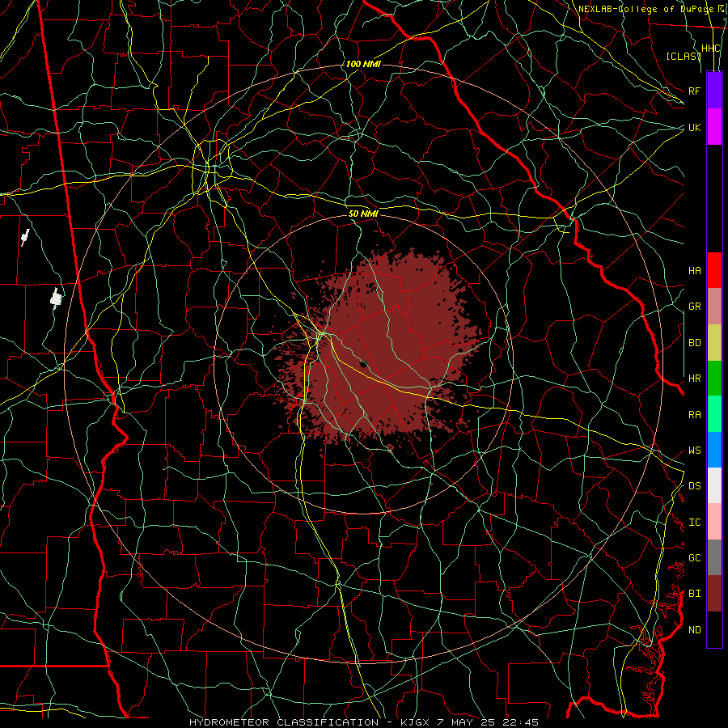This screenshot has height=728, width=728.
Task: Click the DS legend label
Action: pyautogui.click(x=694, y=485)
